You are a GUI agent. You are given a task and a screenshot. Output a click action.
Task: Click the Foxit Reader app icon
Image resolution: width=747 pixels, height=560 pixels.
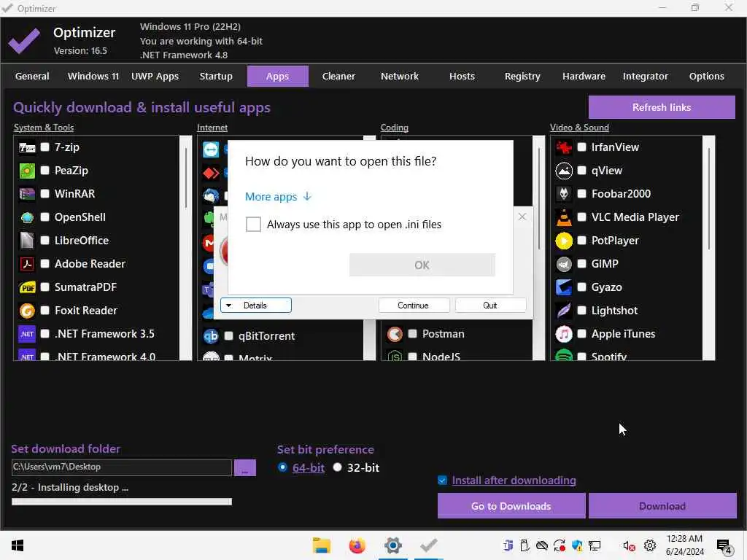click(x=27, y=311)
